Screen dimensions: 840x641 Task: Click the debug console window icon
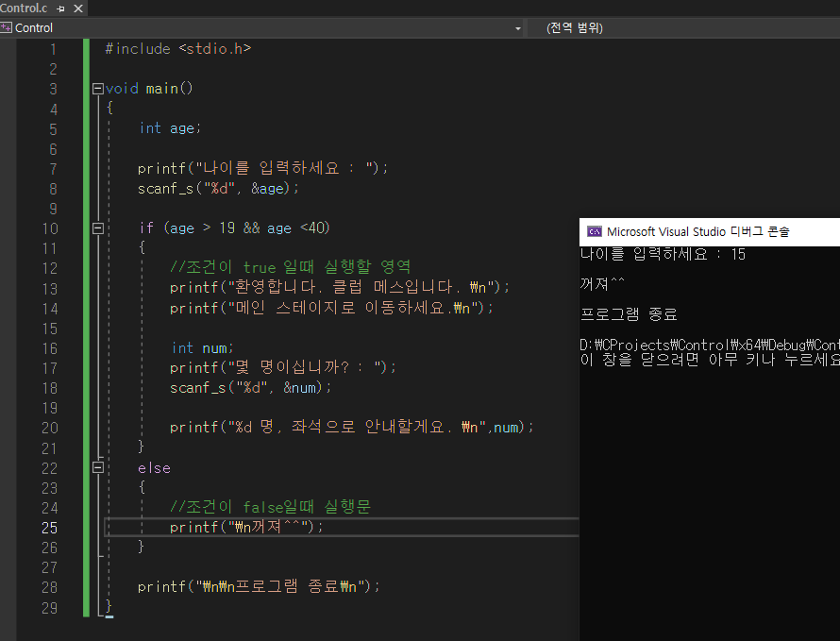(594, 231)
